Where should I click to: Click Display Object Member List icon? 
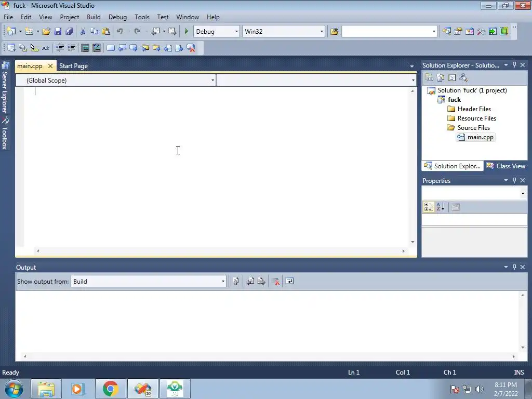click(x=11, y=48)
